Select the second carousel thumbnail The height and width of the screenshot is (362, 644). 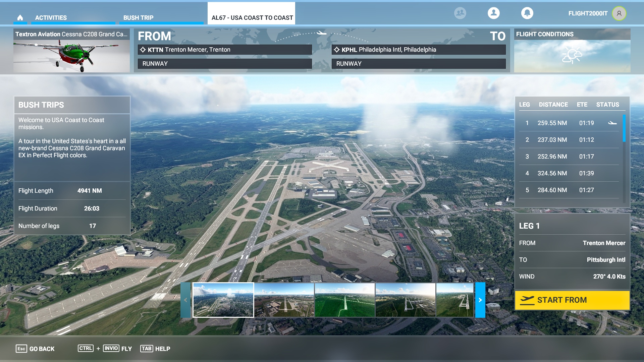[x=284, y=300]
